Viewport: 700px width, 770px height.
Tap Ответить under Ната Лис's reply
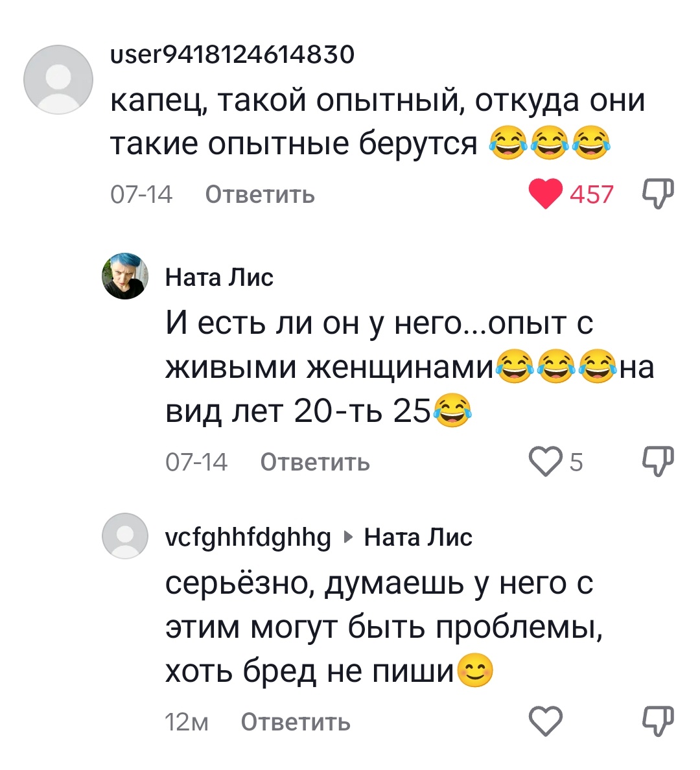(x=314, y=462)
